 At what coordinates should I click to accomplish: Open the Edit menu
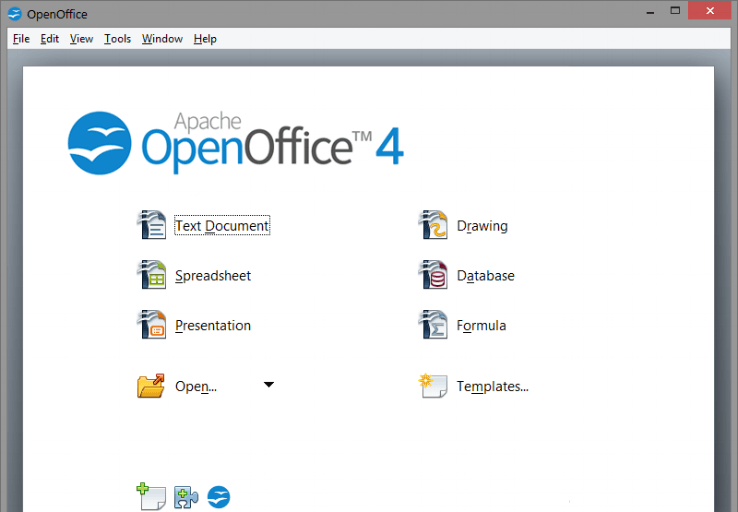click(49, 39)
